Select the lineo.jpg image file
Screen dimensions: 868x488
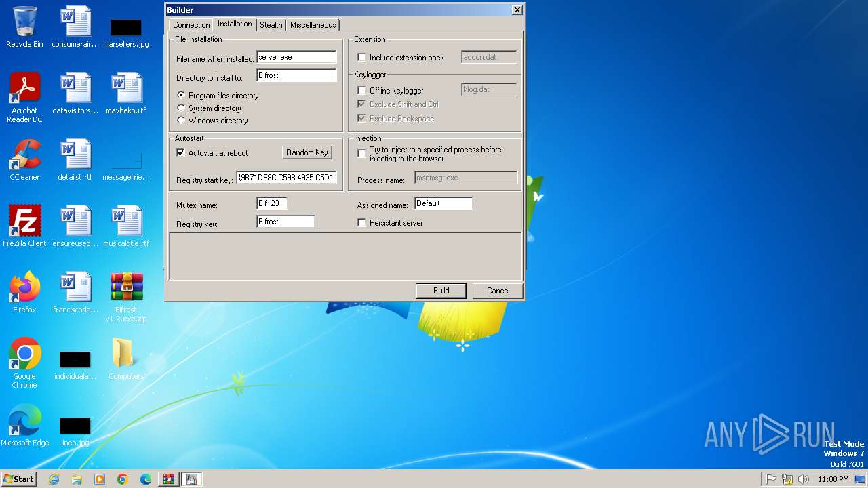coord(75,431)
